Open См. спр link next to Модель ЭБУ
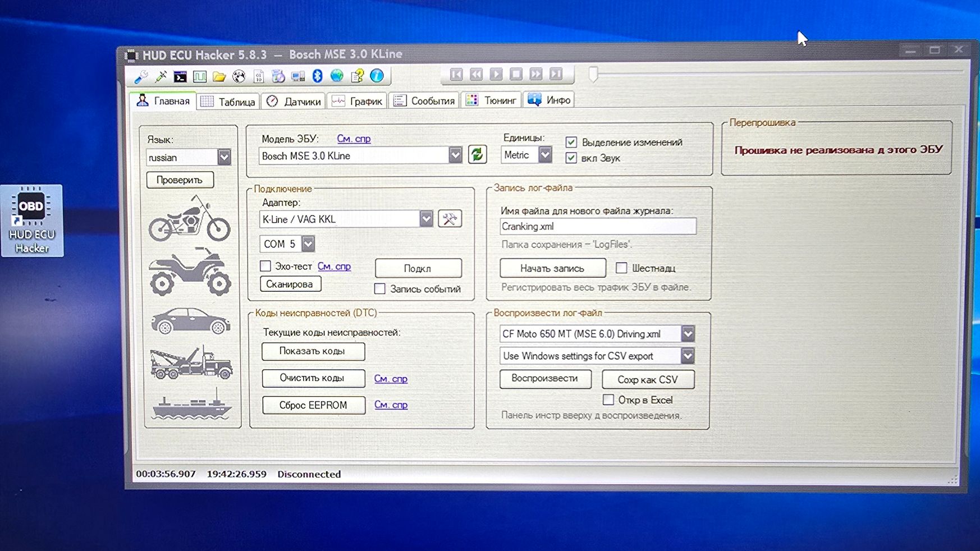The height and width of the screenshot is (551, 980). tap(354, 139)
